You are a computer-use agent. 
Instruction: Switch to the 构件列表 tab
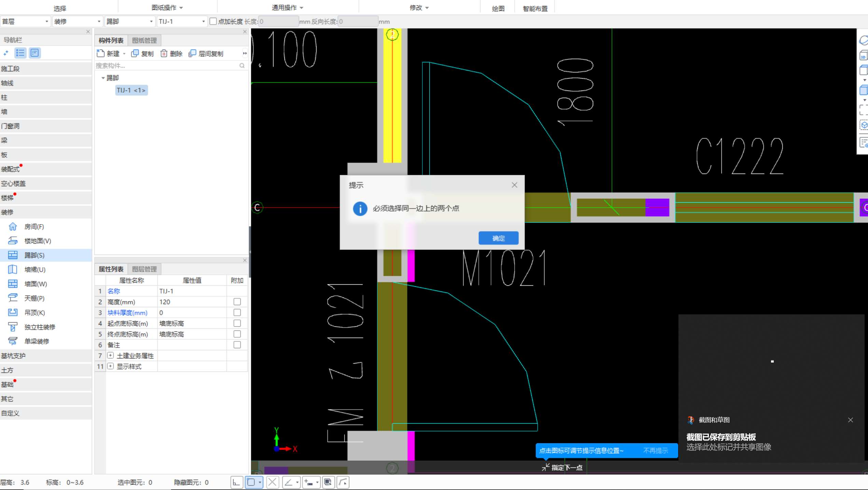tap(111, 40)
